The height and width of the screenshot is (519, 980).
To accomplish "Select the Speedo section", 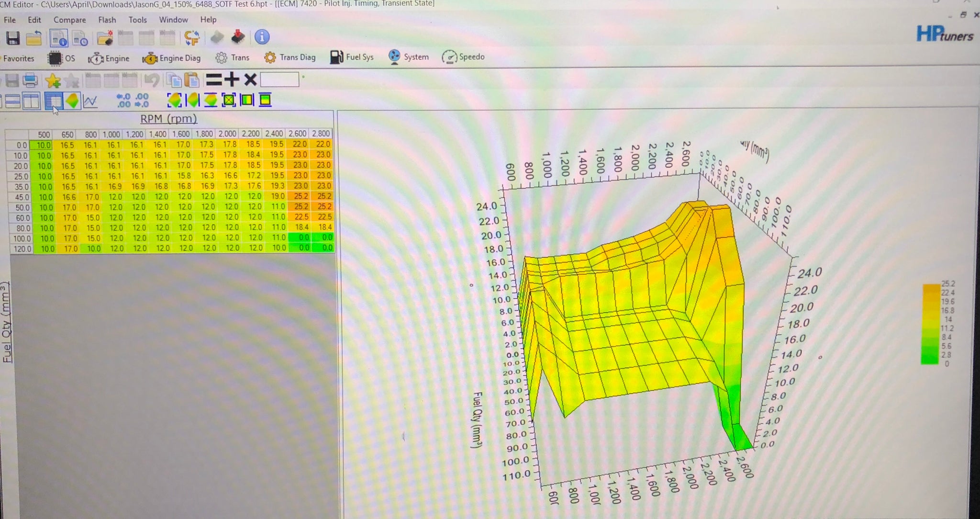I will [463, 57].
